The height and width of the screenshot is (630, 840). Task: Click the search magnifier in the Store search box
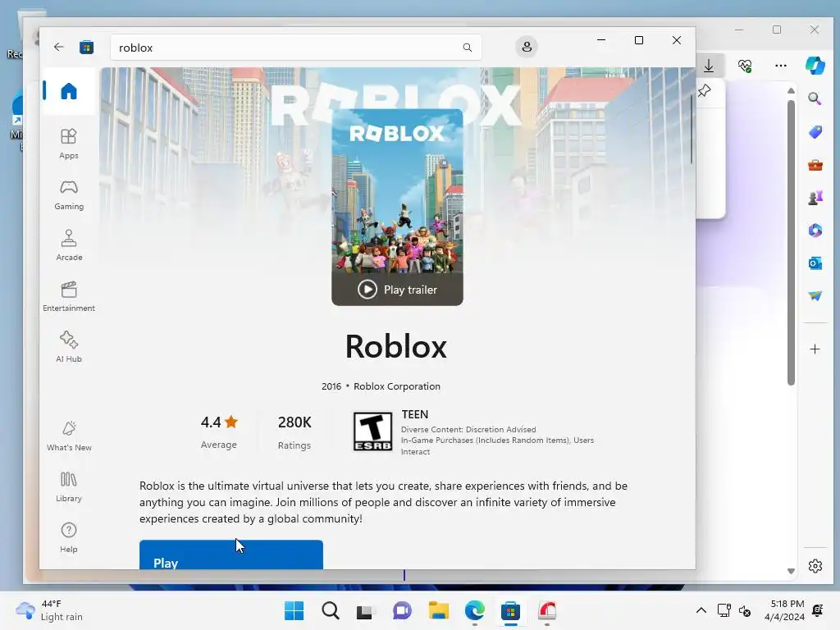point(467,48)
